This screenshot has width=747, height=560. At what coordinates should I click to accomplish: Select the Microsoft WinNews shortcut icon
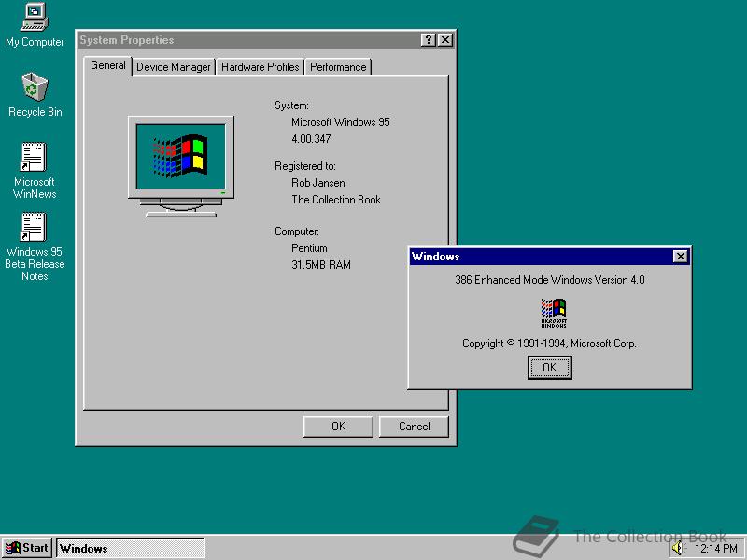click(x=35, y=171)
